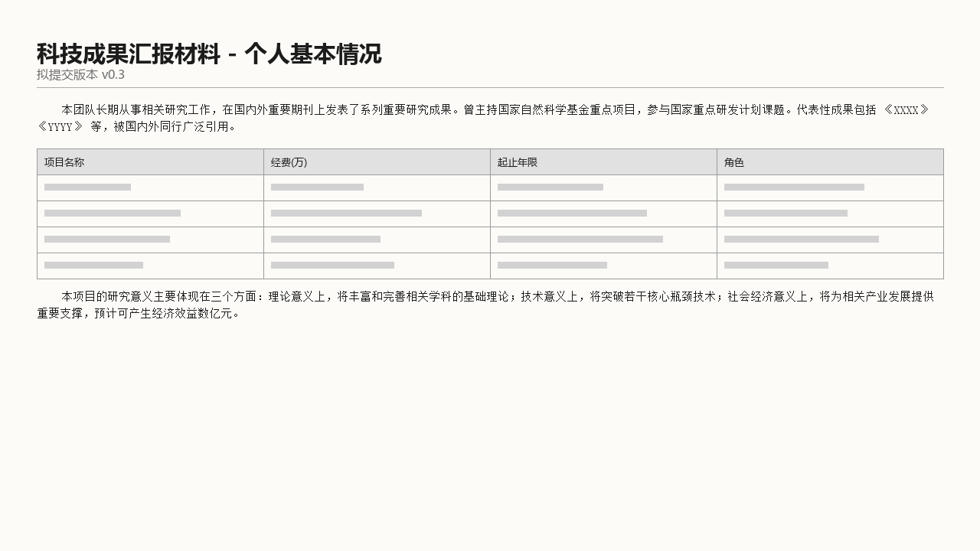Click the paragraph beginning 本团队长期从事相关研究工作
This screenshot has width=980, height=551.
(490, 118)
